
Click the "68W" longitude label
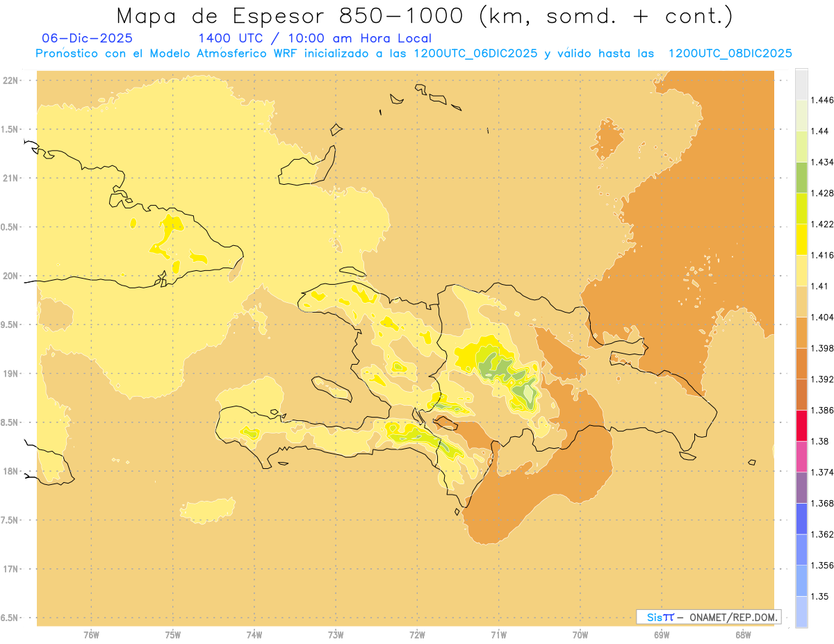tap(743, 635)
